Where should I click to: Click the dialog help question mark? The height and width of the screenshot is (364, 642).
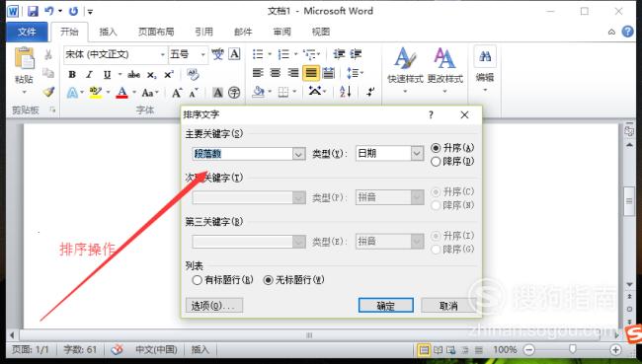pyautogui.click(x=431, y=115)
